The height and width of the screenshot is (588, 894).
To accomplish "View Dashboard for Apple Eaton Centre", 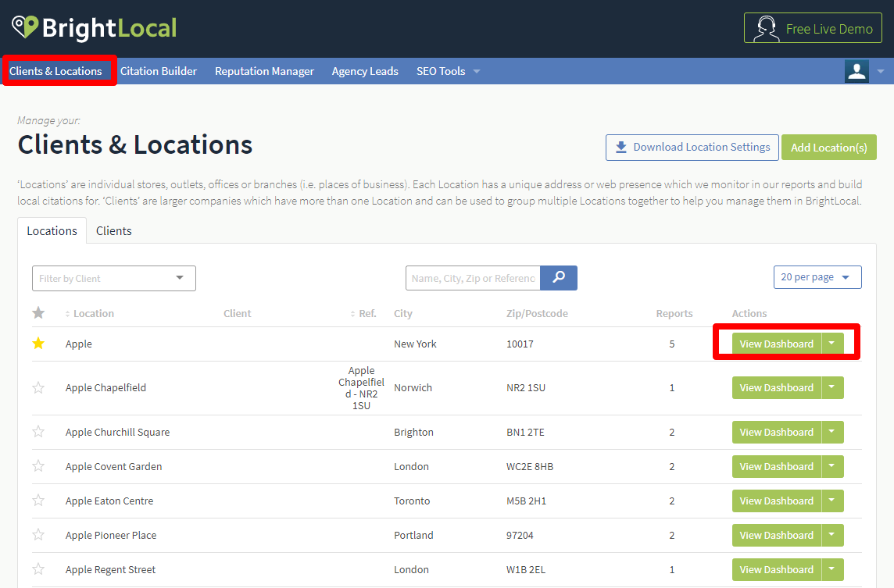I will [777, 501].
